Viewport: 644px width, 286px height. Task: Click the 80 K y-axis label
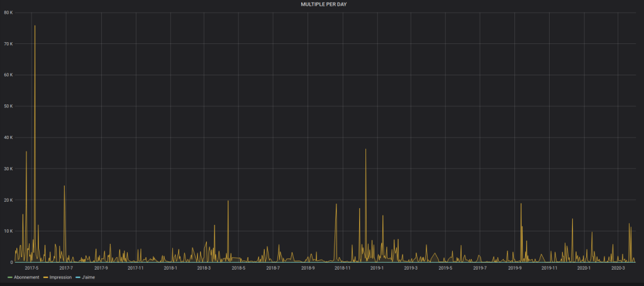tap(8, 13)
